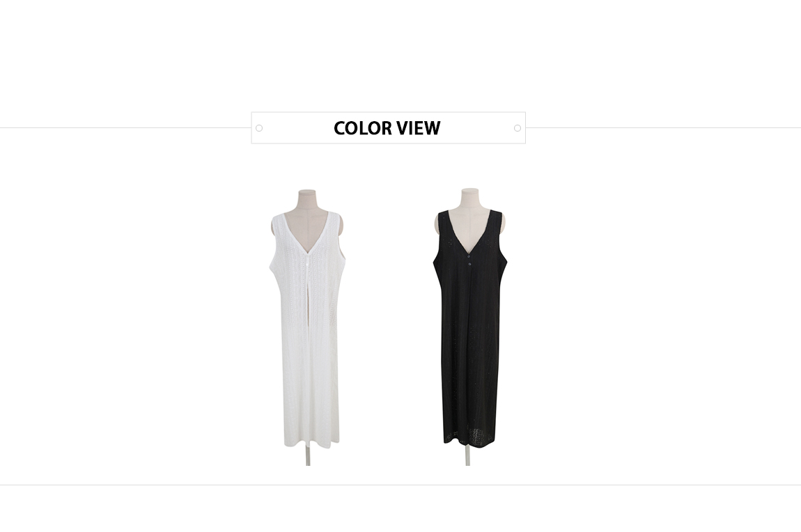
Task: Click the right circle in COLOR VIEW banner
Action: (x=518, y=128)
